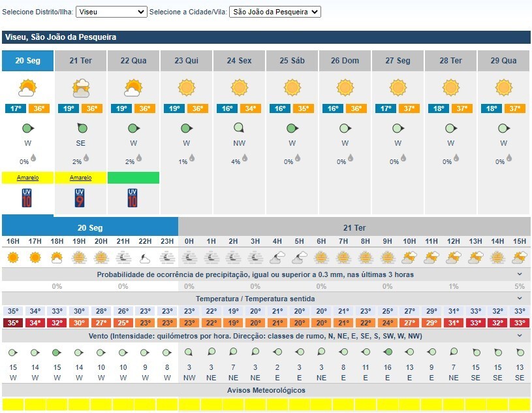The height and width of the screenshot is (413, 532).
Task: Click the sunny weather icon for 24 Sex
Action: tap(240, 87)
